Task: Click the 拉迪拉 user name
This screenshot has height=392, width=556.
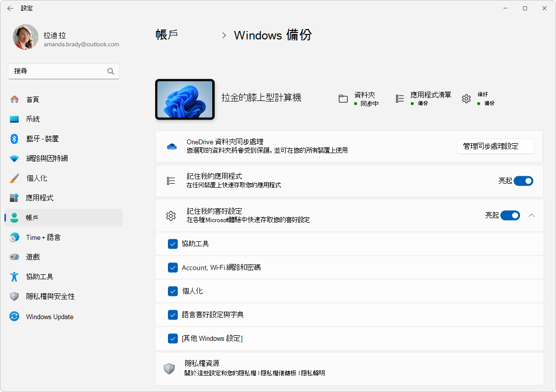Action: coord(55,35)
